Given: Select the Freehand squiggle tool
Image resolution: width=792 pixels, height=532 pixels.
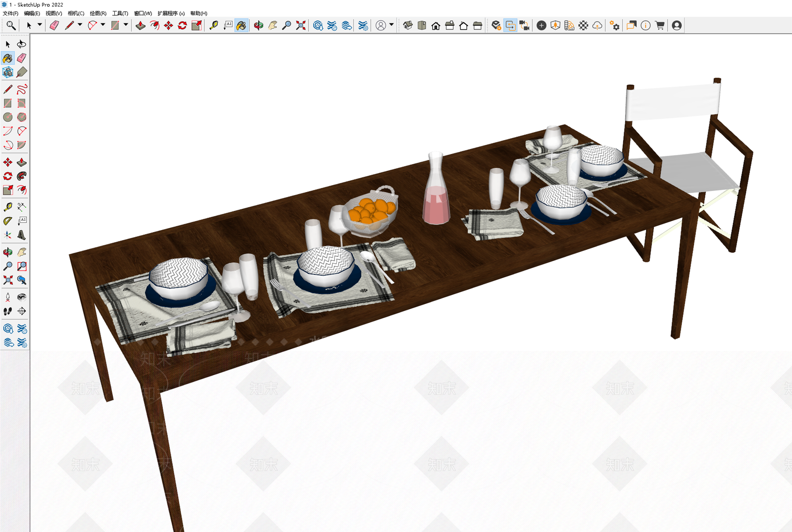Looking at the screenshot, I should tap(22, 89).
